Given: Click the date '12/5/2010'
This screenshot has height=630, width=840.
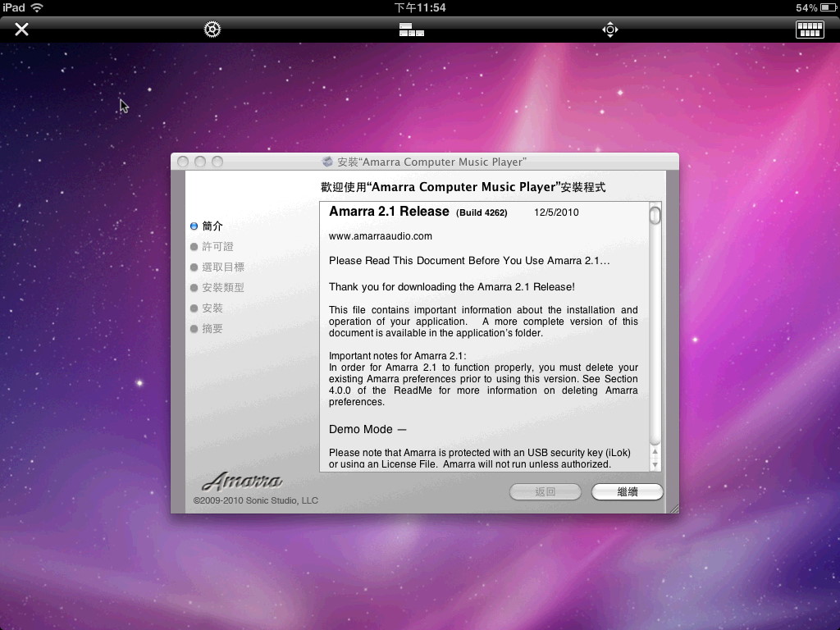Looking at the screenshot, I should (556, 212).
